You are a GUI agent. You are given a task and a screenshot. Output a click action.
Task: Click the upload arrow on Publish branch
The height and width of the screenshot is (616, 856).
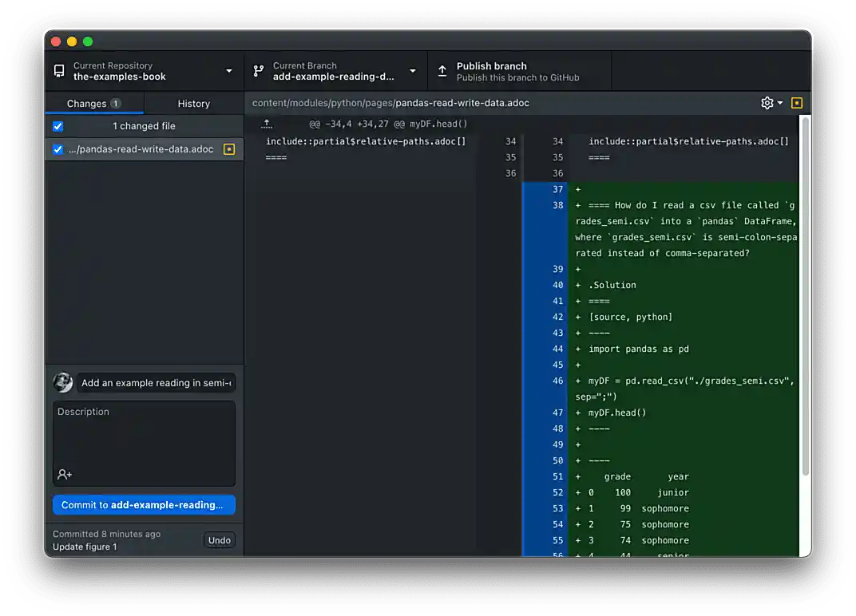[442, 71]
